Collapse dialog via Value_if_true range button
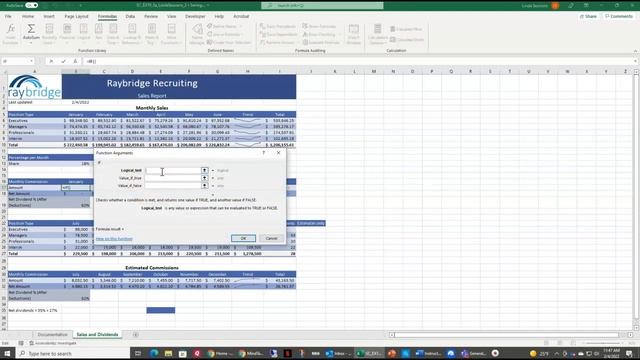640x360 pixels. [x=204, y=178]
